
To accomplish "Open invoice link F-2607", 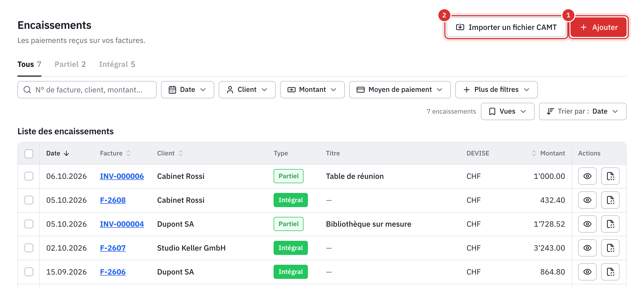I will click(x=113, y=248).
